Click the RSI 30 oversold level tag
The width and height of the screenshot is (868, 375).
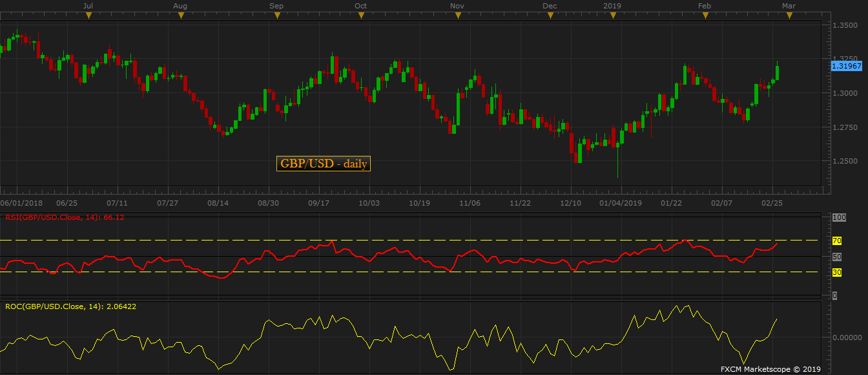point(836,273)
